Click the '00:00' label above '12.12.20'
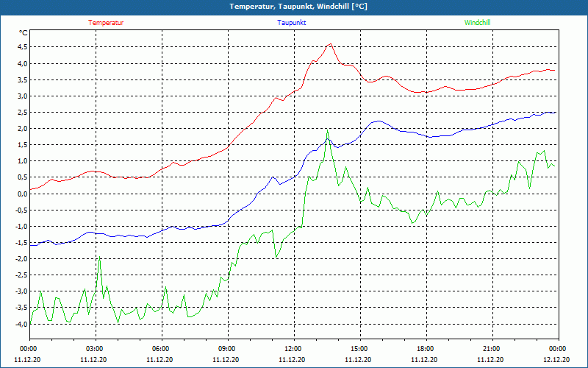The height and width of the screenshot is (368, 588). (x=558, y=349)
